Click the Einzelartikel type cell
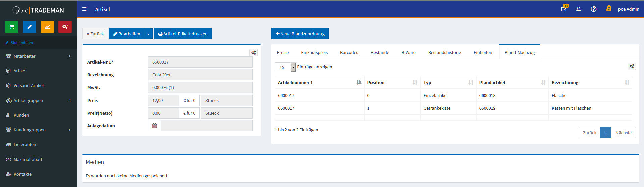The image size is (644, 187). pos(448,95)
